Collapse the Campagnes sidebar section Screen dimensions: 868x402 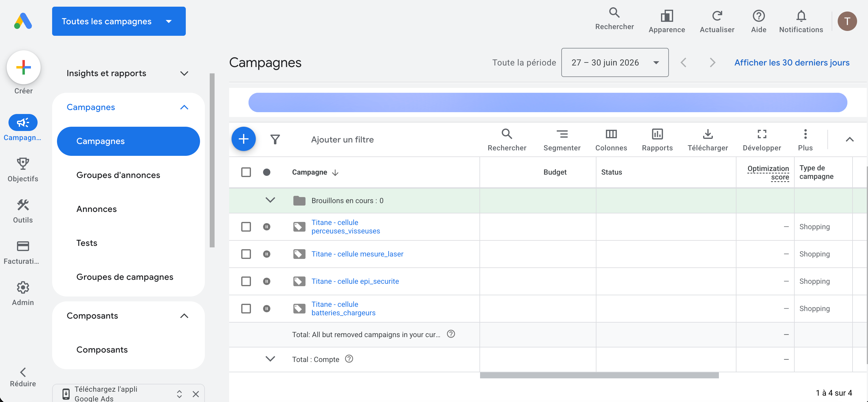pyautogui.click(x=184, y=107)
